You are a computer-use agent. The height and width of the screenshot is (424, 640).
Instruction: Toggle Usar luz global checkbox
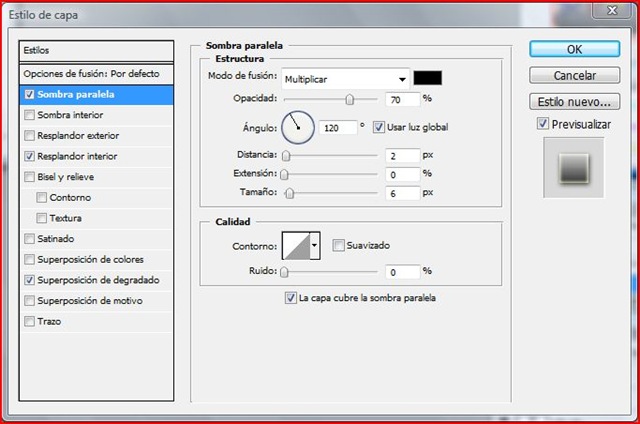coord(379,127)
